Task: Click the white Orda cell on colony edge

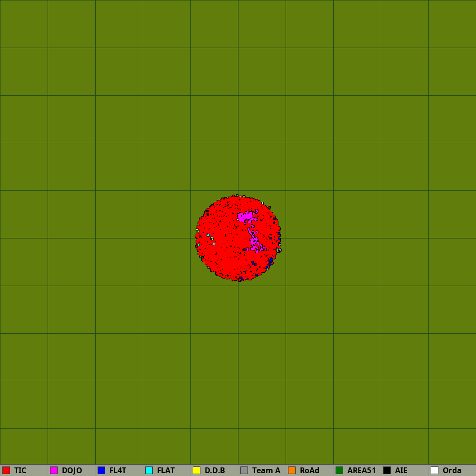Action: 262,203
